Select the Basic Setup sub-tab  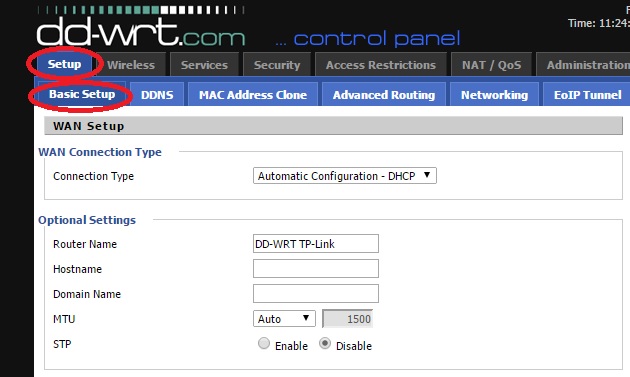82,94
